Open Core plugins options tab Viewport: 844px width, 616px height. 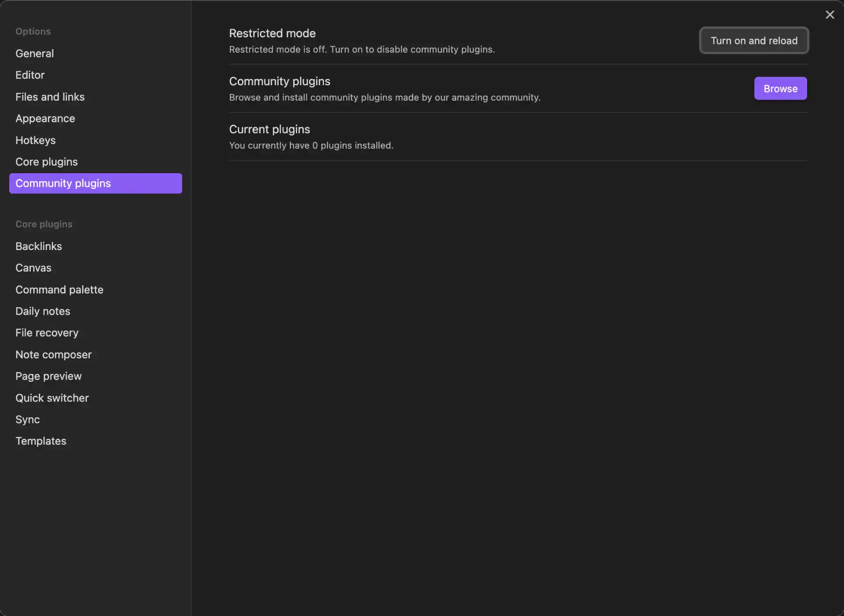47,162
